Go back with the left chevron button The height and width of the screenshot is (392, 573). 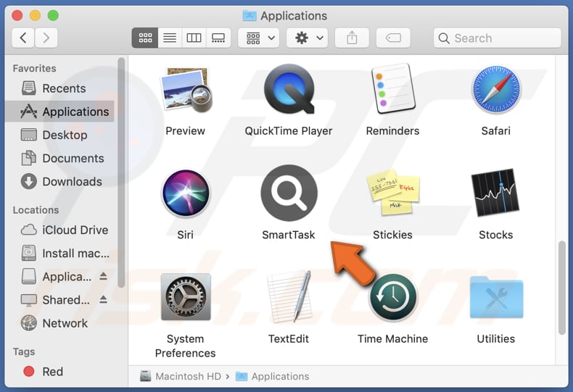(23, 38)
